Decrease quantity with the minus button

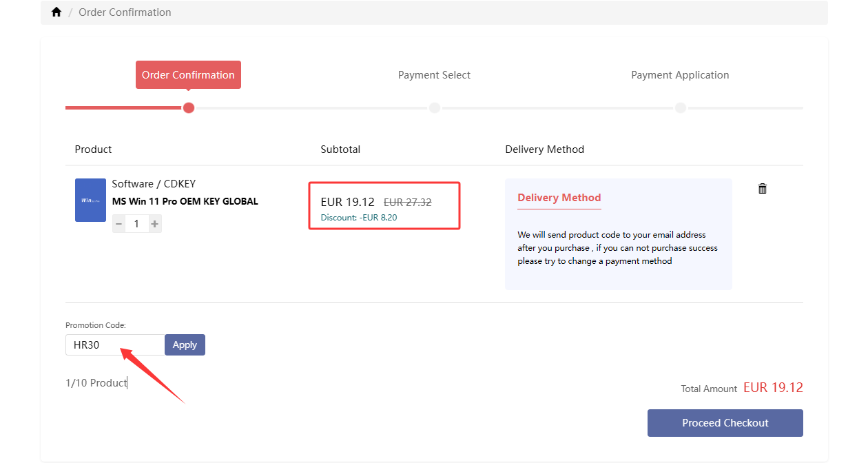coord(118,224)
